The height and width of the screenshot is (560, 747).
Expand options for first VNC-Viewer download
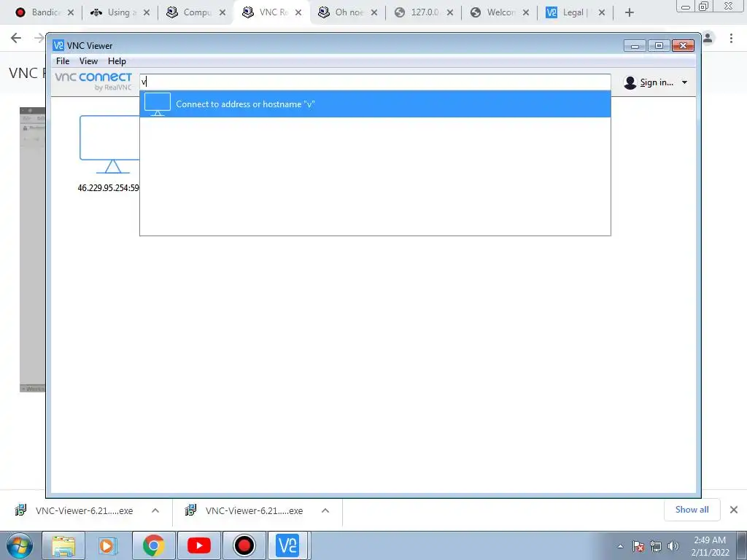coord(155,510)
